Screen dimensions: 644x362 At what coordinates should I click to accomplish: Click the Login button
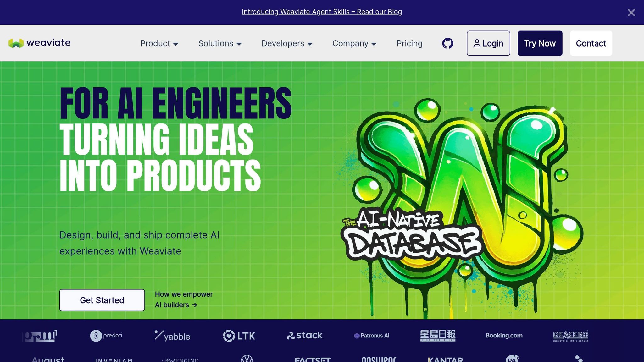pyautogui.click(x=488, y=43)
